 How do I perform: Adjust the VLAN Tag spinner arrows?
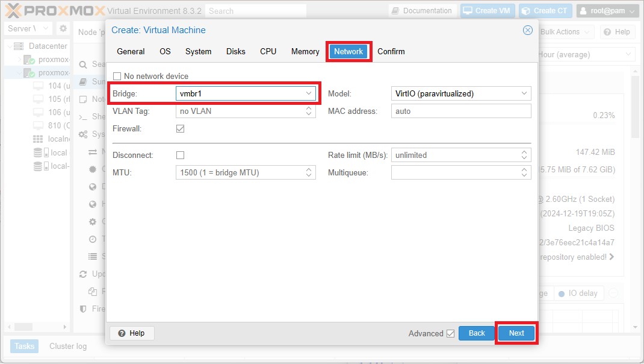pyautogui.click(x=309, y=111)
